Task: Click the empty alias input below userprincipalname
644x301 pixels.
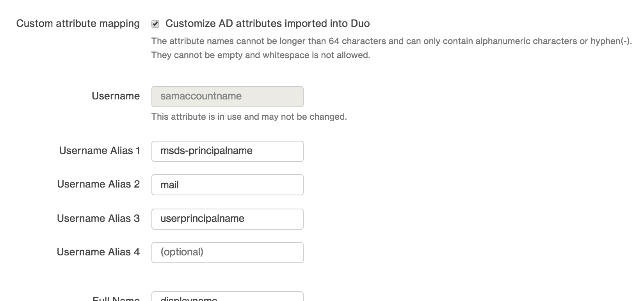Action: click(228, 252)
